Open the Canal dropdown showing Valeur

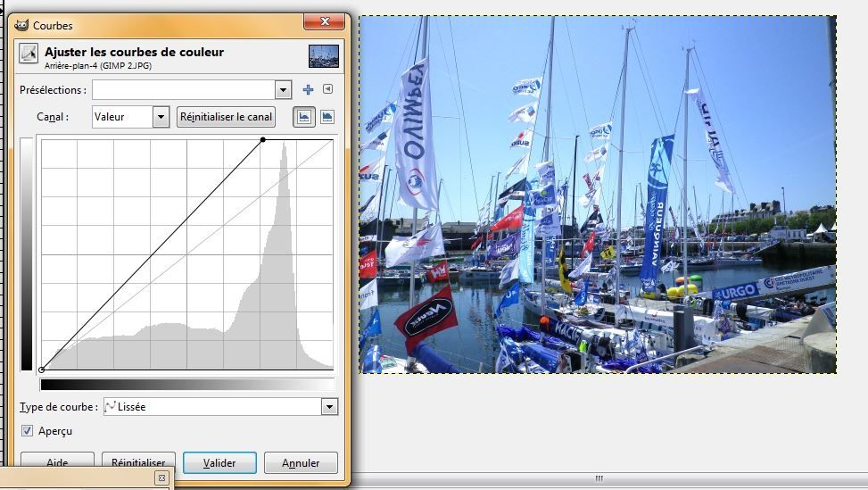click(x=130, y=117)
